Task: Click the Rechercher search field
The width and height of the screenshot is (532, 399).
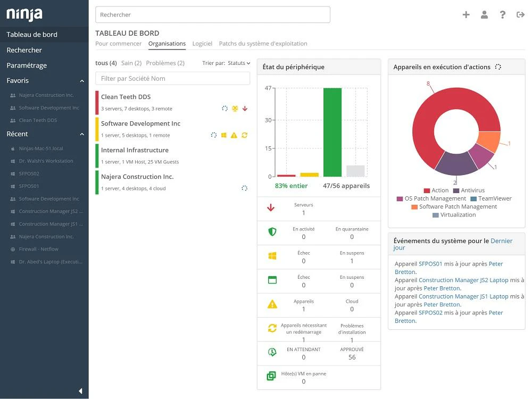Action: [213, 14]
